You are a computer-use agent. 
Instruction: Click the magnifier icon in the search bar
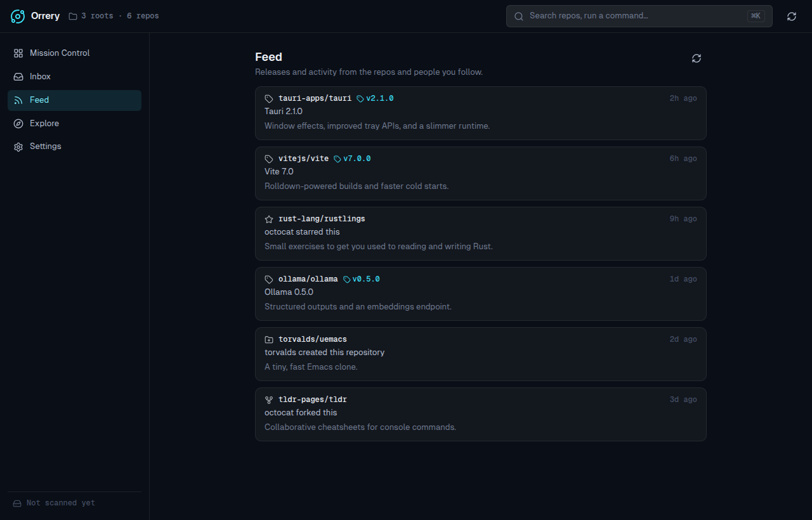[x=519, y=16]
